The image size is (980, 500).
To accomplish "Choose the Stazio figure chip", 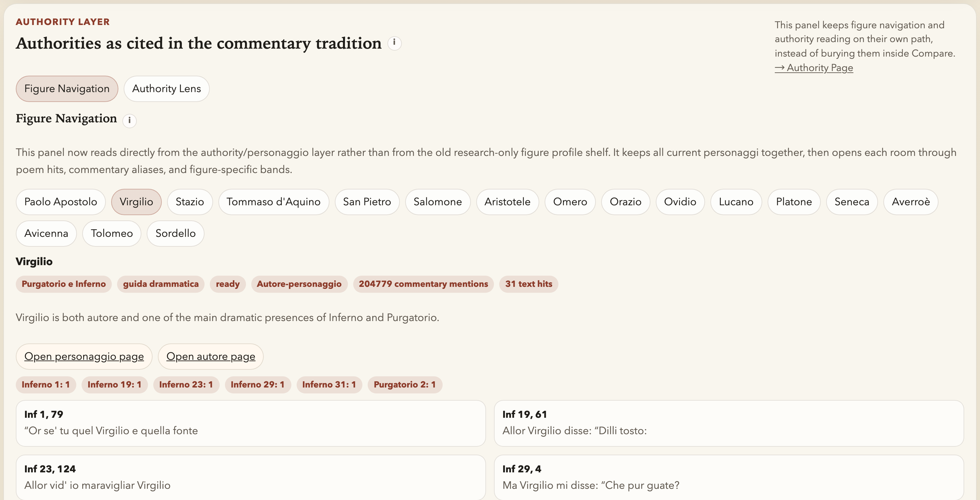I will 189,202.
